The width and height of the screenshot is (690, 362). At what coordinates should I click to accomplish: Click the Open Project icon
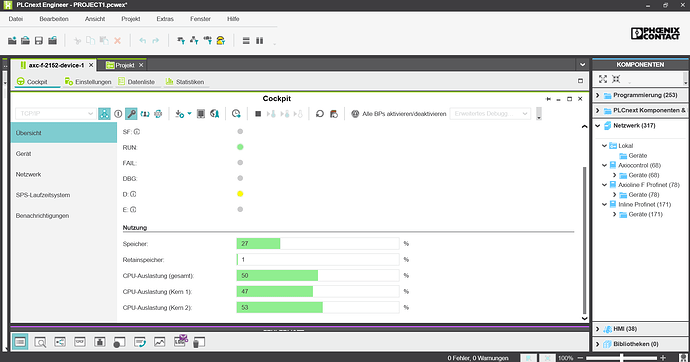click(26, 40)
